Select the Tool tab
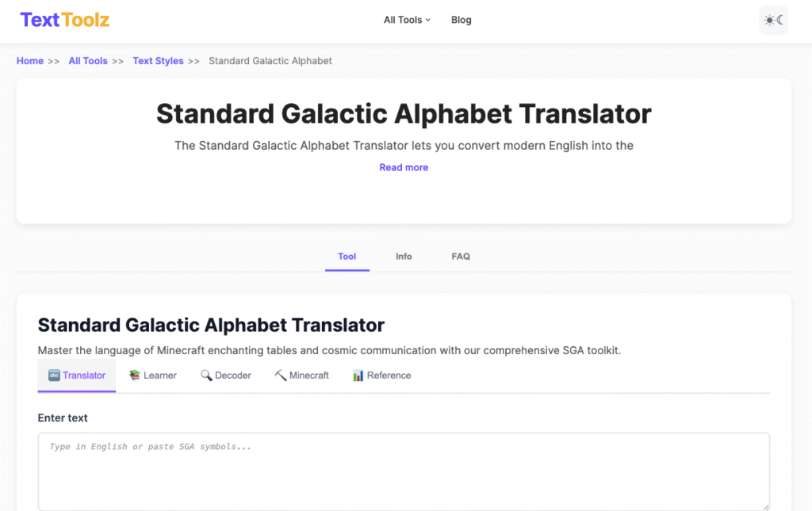 (347, 256)
